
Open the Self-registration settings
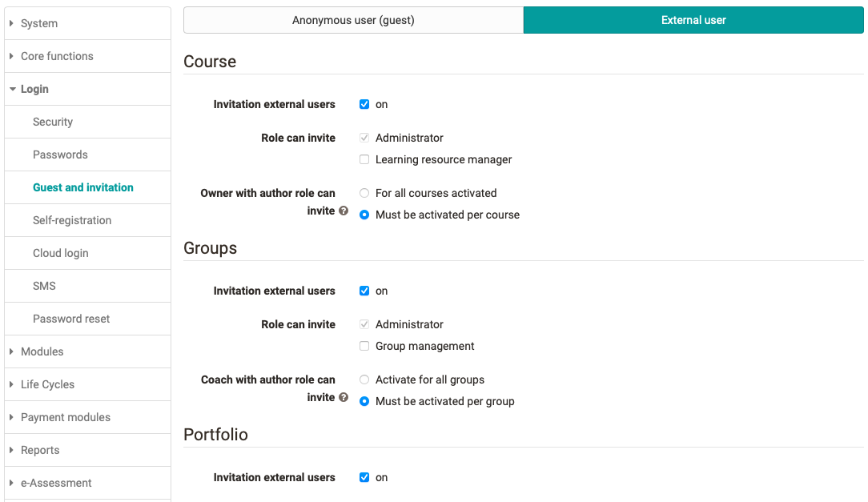pyautogui.click(x=72, y=220)
